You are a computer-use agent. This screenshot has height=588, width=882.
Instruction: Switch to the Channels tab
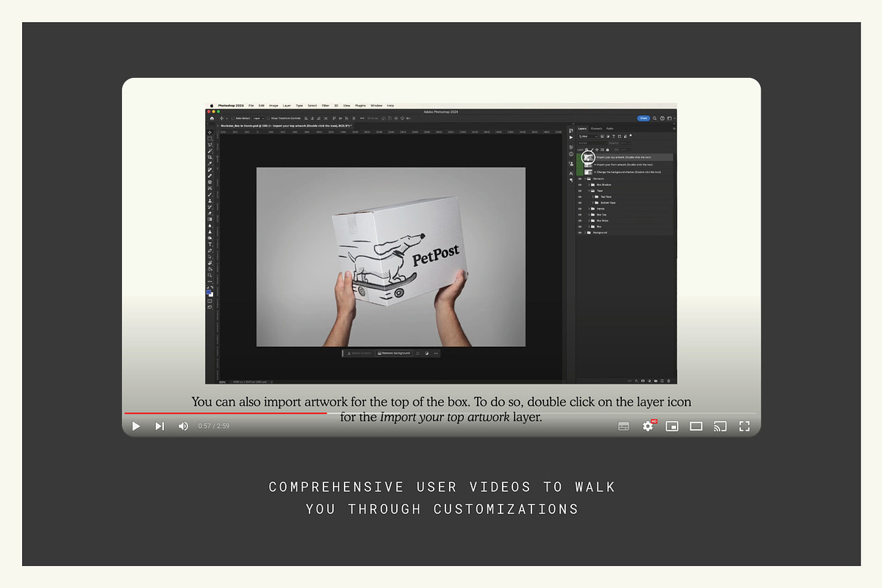click(596, 129)
